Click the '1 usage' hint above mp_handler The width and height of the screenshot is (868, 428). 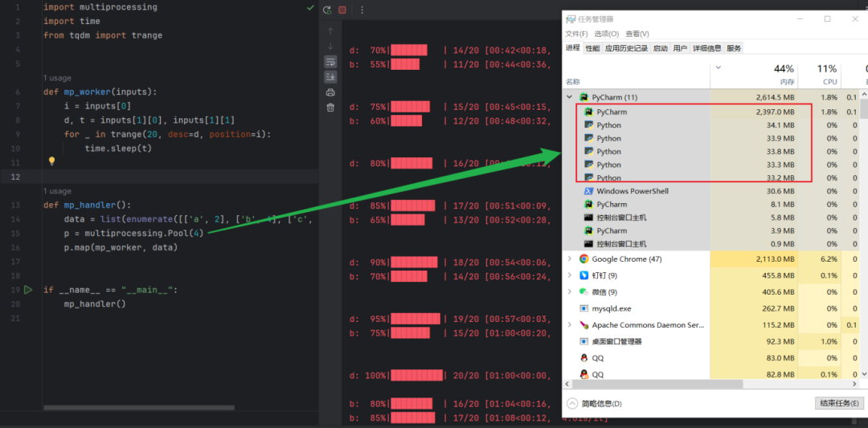pos(57,191)
